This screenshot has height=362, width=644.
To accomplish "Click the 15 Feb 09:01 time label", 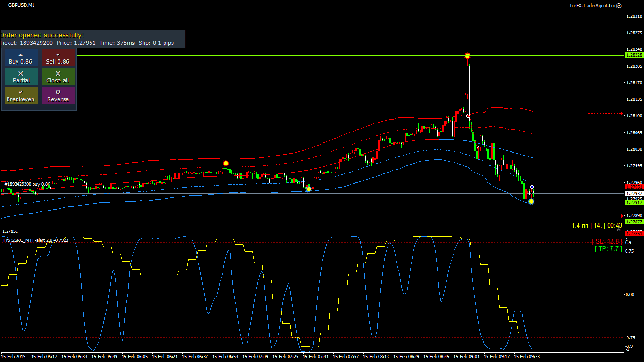I will click(x=466, y=357).
